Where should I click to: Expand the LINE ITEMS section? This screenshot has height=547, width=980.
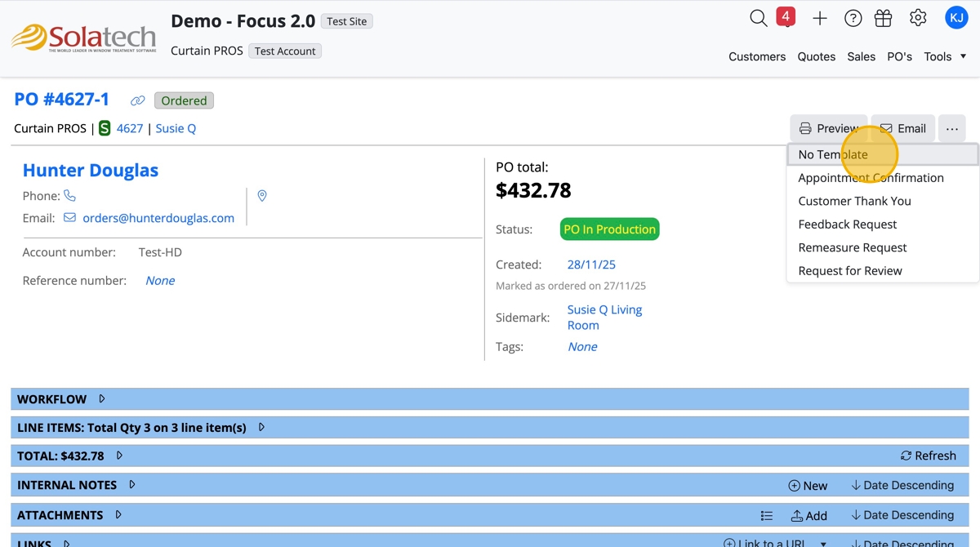[261, 427]
